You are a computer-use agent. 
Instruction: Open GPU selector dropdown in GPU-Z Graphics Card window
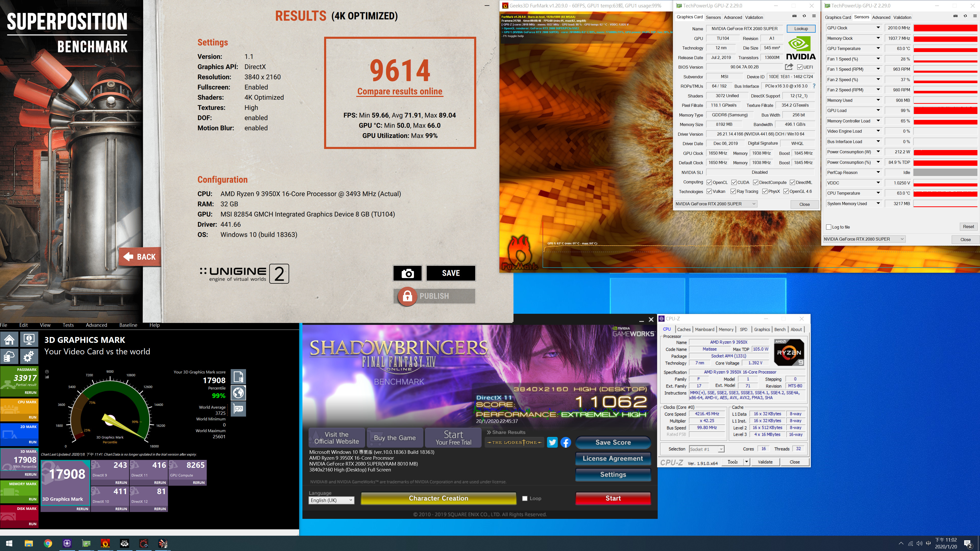click(716, 204)
